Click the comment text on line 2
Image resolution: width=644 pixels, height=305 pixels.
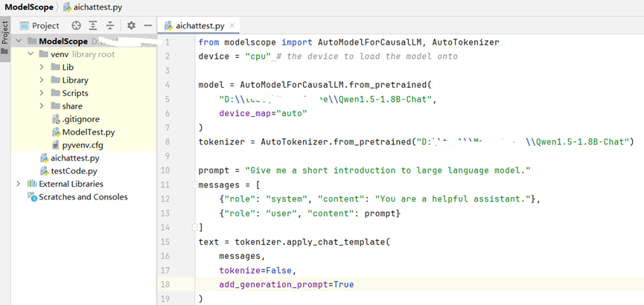point(367,57)
